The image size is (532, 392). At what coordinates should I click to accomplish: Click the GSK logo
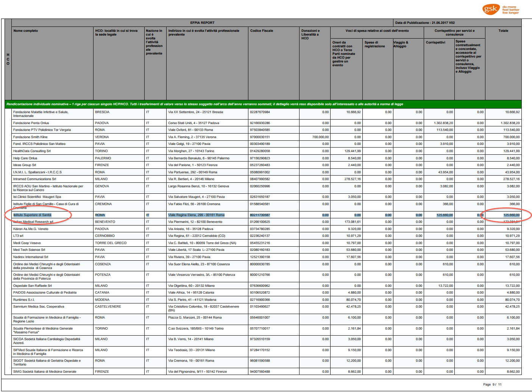click(491, 9)
